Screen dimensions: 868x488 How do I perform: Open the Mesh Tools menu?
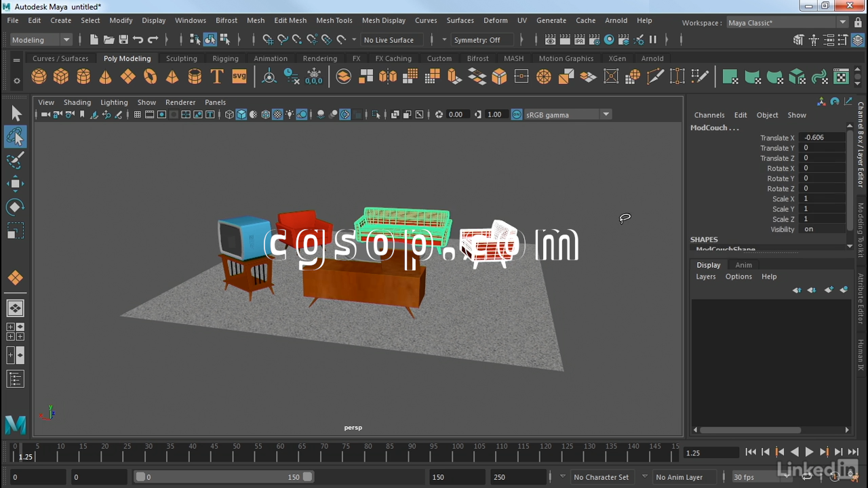(334, 20)
